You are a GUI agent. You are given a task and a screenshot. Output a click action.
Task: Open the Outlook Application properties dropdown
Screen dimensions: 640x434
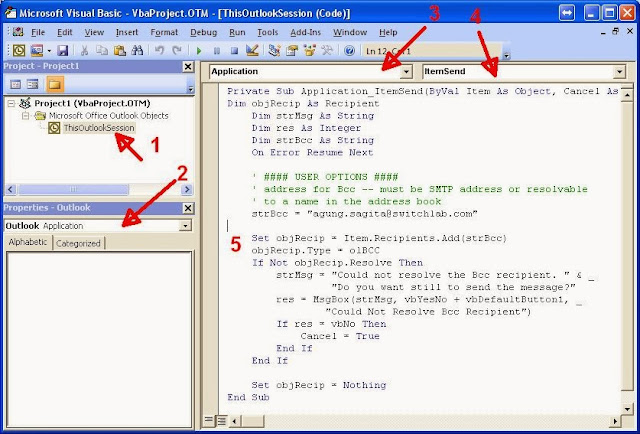tap(185, 226)
